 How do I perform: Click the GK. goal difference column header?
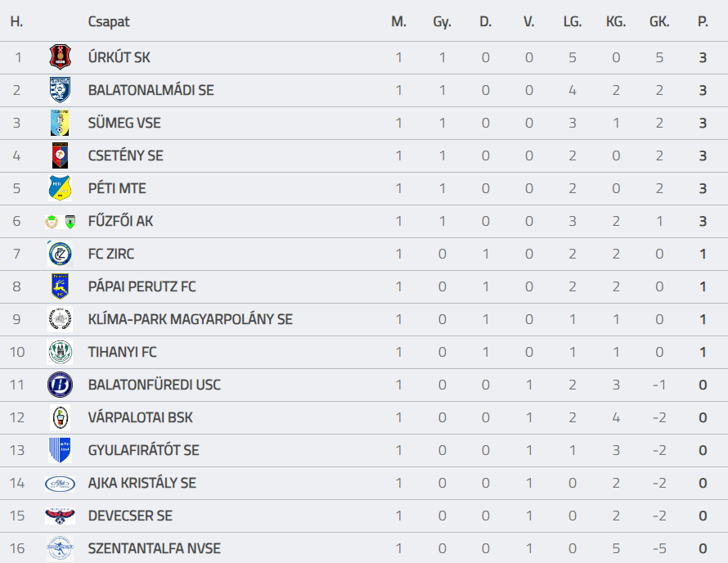point(659,22)
